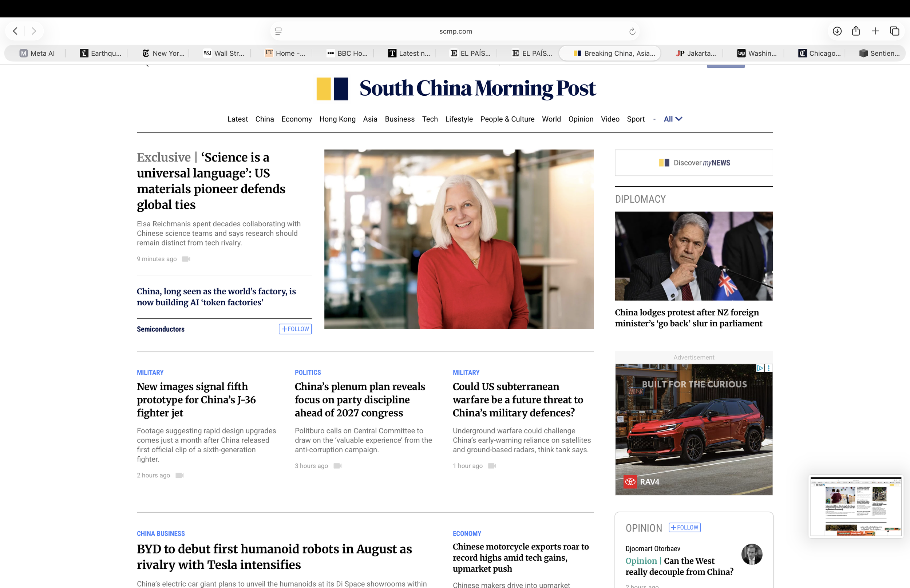910x588 pixels.
Task: Expand the All sections dropdown
Action: (673, 119)
